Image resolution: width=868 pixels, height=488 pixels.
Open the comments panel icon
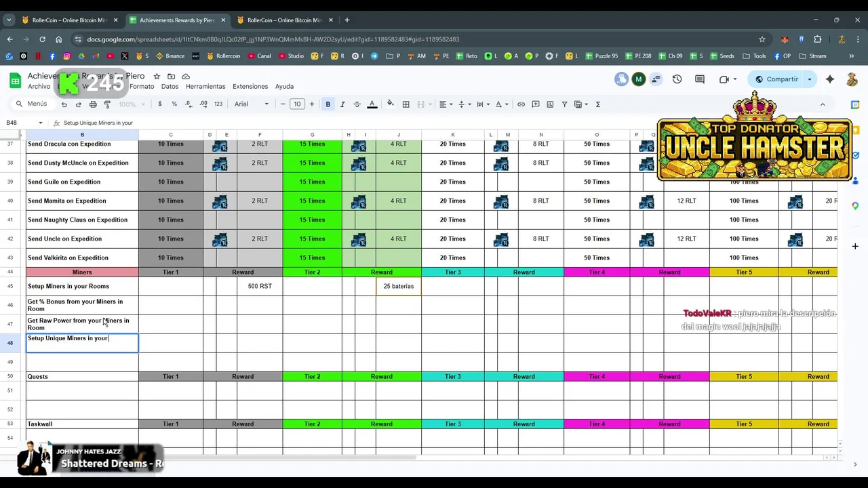pyautogui.click(x=700, y=79)
